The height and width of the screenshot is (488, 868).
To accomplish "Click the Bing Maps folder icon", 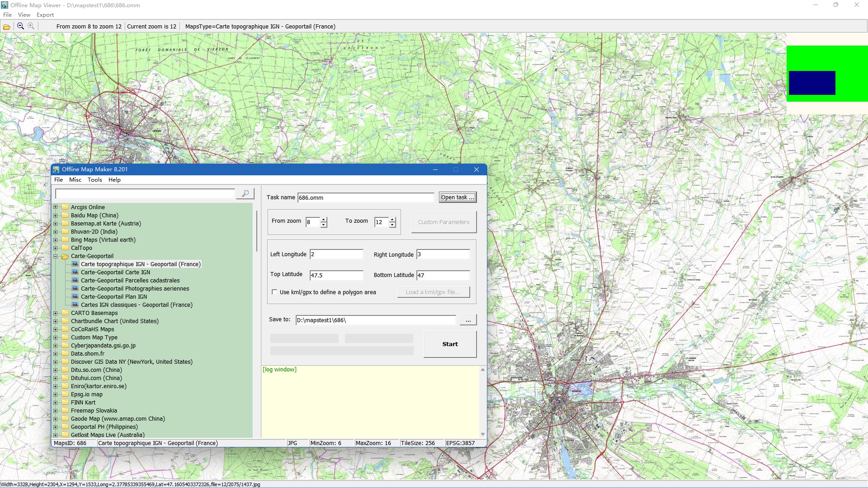I will [x=65, y=240].
